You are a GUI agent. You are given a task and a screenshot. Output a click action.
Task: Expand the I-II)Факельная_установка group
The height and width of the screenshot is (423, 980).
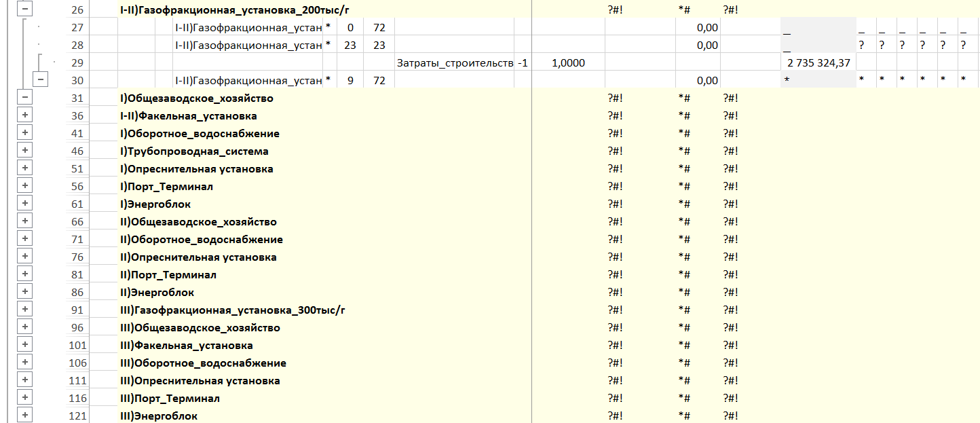[24, 115]
